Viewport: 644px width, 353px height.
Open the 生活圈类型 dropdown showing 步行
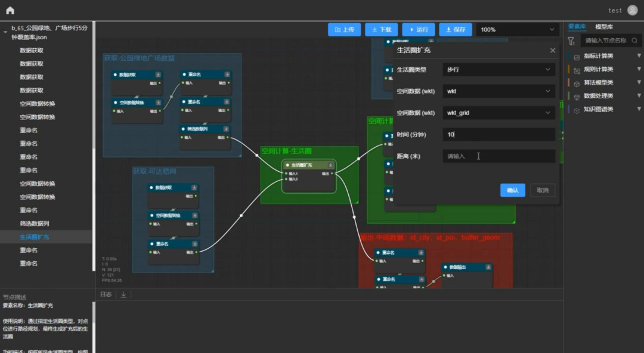499,69
